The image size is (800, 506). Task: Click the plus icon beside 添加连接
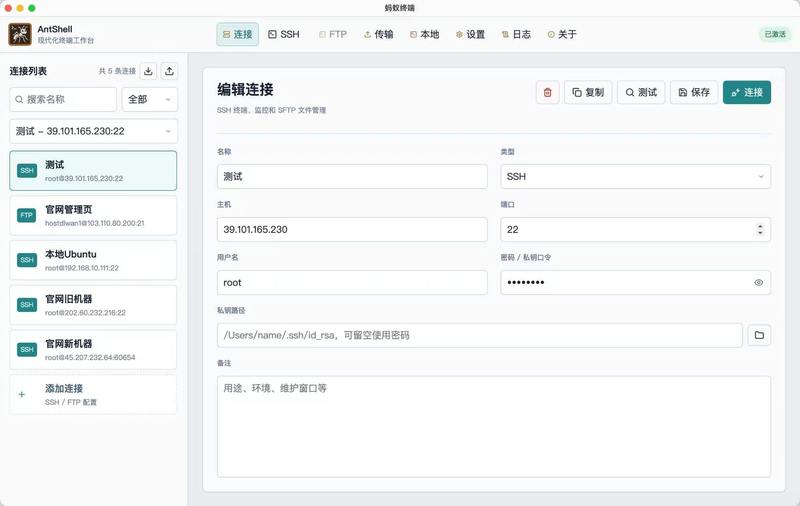tap(22, 394)
